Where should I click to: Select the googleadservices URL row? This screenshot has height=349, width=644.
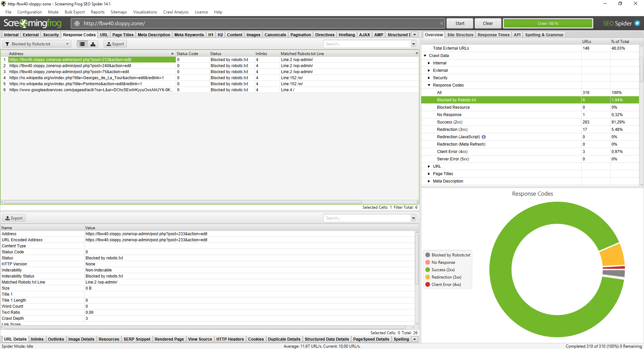(x=210, y=90)
